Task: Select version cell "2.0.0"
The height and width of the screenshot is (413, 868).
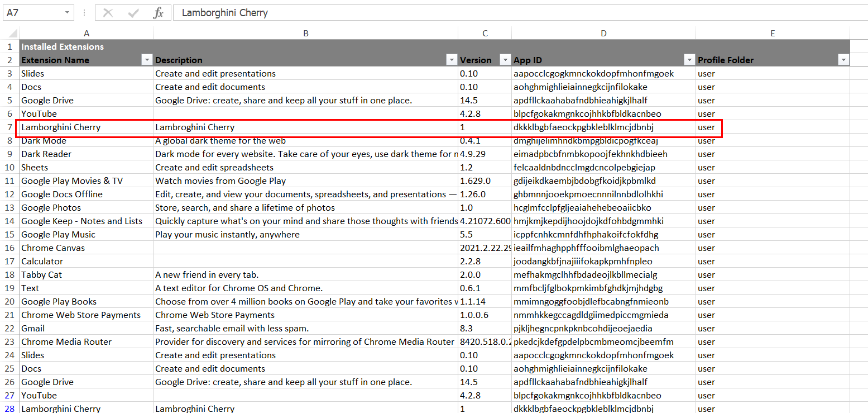Action: click(485, 274)
